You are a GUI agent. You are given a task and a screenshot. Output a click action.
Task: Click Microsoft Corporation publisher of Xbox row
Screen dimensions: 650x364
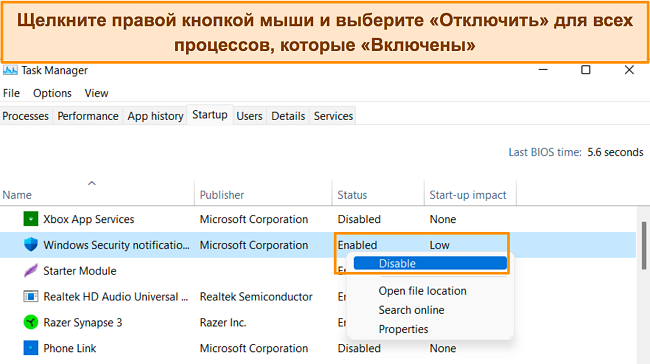(254, 219)
